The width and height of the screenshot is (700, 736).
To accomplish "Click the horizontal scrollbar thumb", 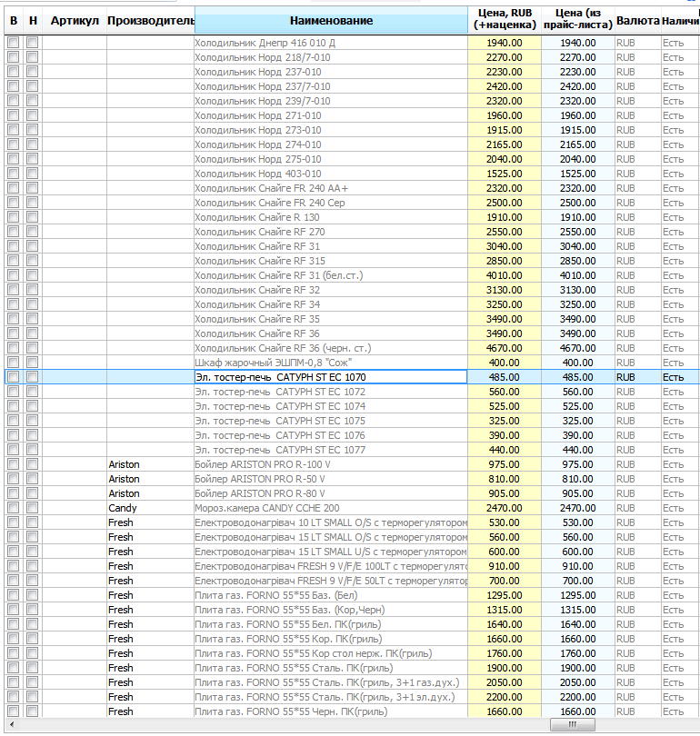I will click(573, 725).
